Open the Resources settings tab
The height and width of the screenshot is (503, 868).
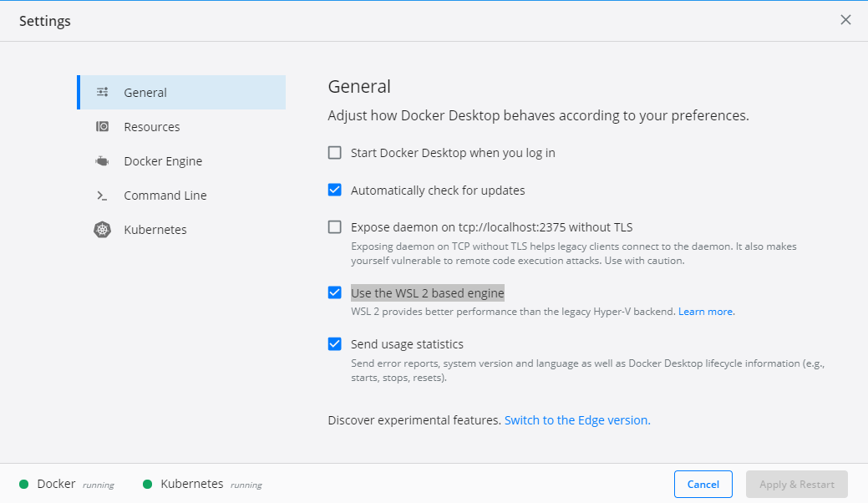(x=152, y=127)
